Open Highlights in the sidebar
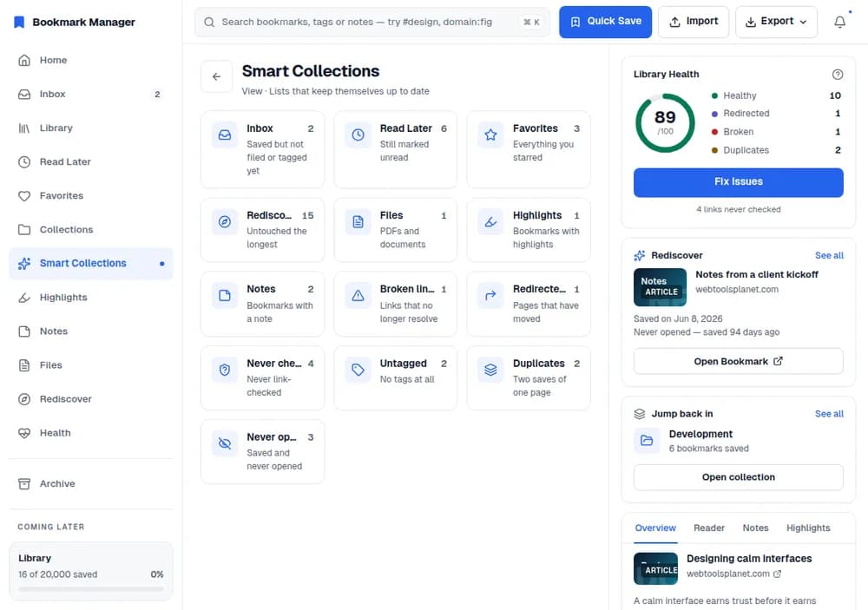Viewport: 868px width, 610px height. tap(91, 298)
